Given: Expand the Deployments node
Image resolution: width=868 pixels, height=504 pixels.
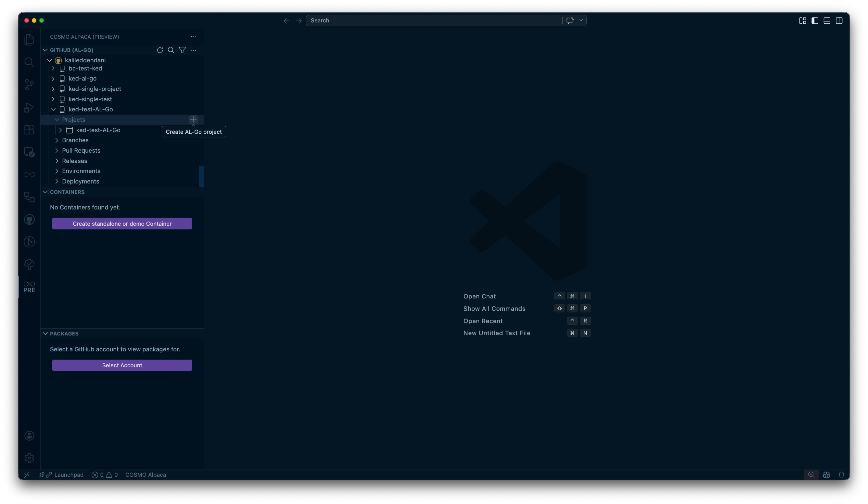Looking at the screenshot, I should tap(57, 182).
